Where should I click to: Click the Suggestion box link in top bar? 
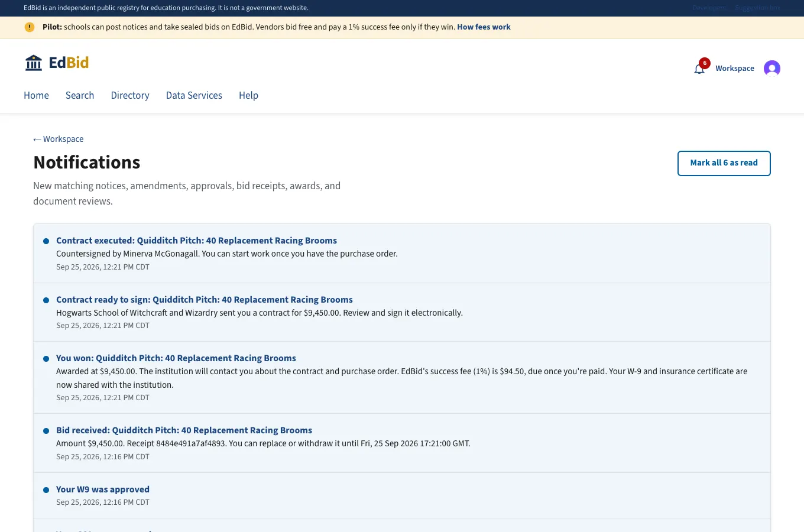tap(758, 8)
